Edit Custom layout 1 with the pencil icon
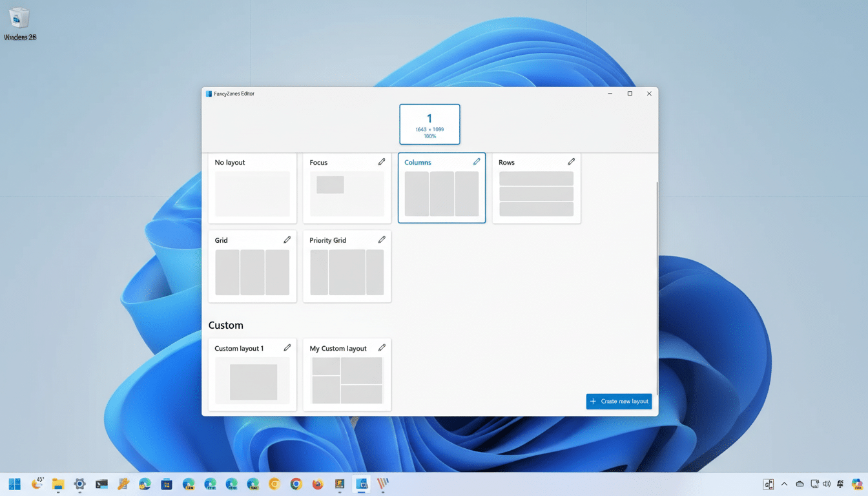868x496 pixels. (287, 347)
